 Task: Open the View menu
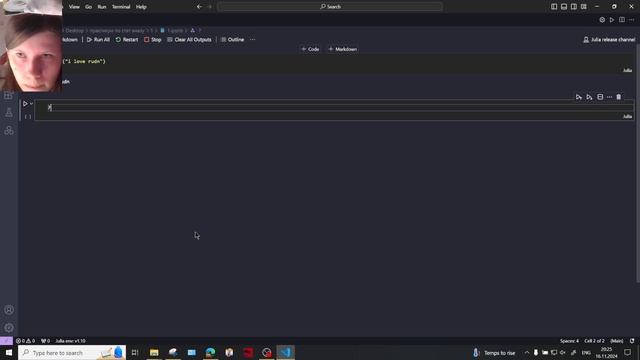point(74,7)
